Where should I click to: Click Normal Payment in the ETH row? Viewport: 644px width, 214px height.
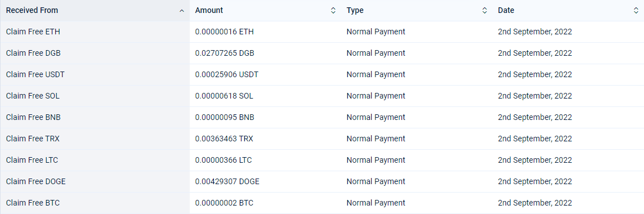[376, 32]
